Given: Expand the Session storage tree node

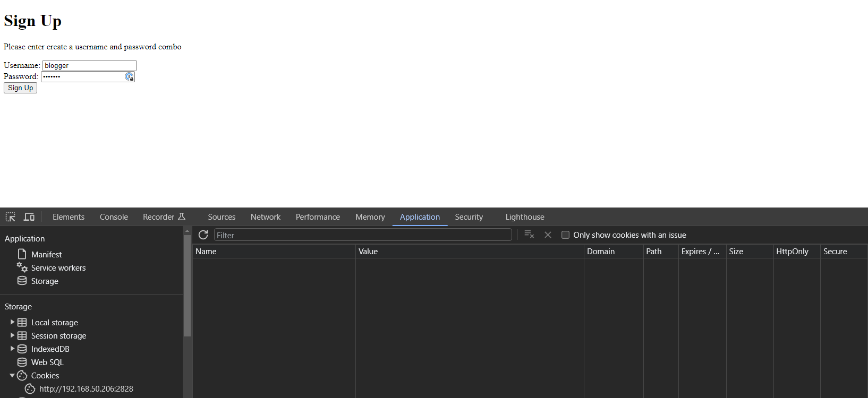Looking at the screenshot, I should point(12,335).
